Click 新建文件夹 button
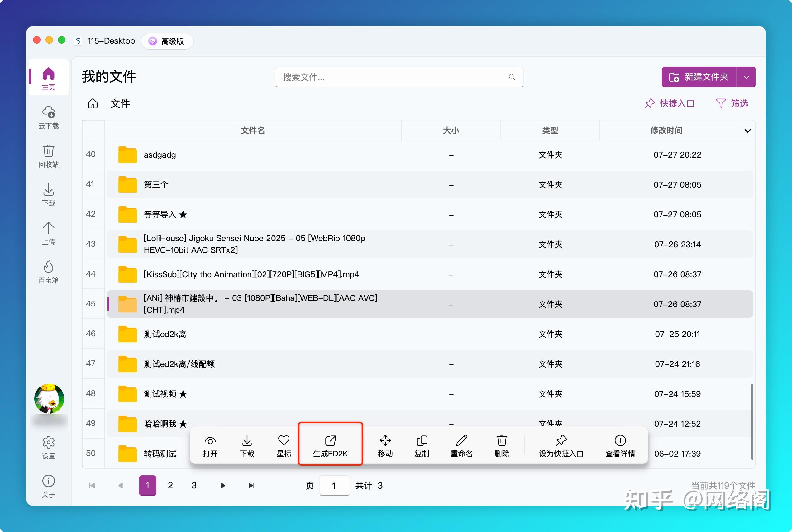 [x=699, y=77]
